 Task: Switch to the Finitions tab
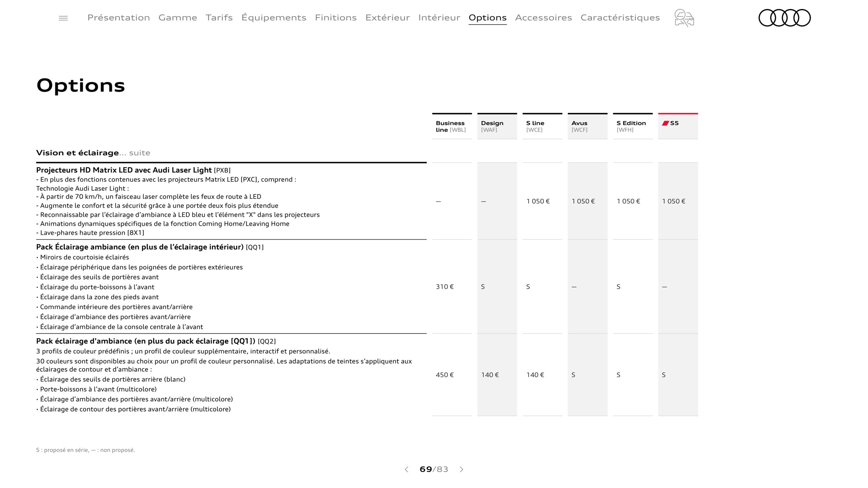(336, 17)
